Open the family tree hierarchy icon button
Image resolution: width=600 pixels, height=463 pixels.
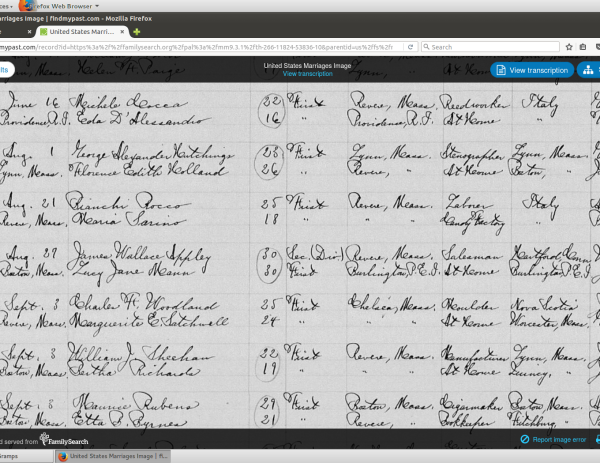pos(588,70)
